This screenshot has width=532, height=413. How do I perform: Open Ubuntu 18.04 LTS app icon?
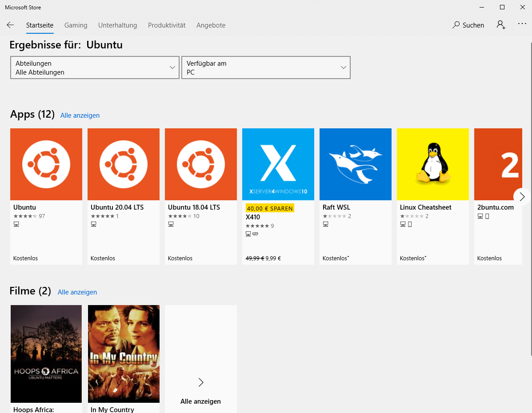pyautogui.click(x=201, y=164)
